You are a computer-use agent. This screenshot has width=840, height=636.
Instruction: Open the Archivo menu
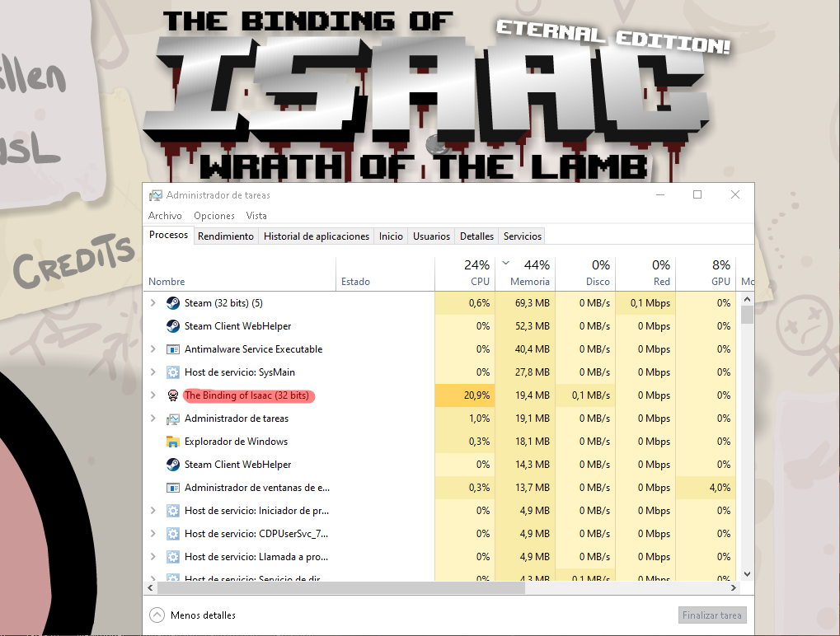(165, 216)
